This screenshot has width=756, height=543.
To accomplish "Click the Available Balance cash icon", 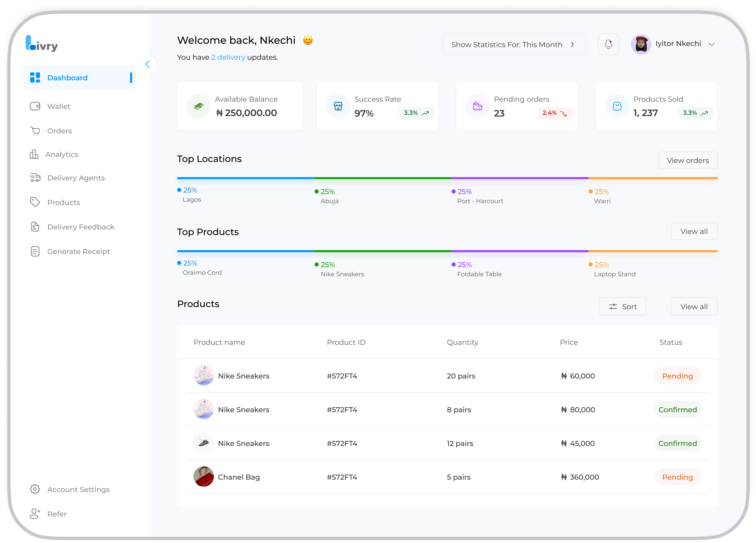I will tap(198, 106).
